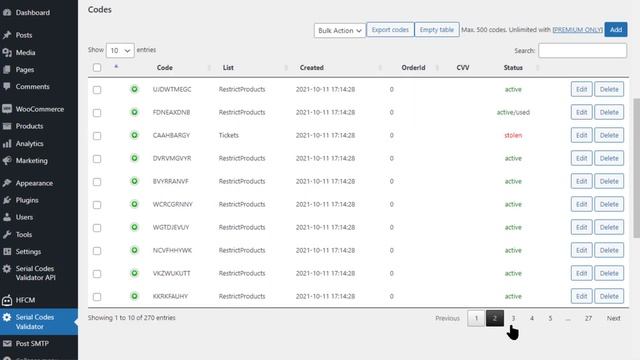Image resolution: width=640 pixels, height=360 pixels.
Task: Focus the Search input field
Action: [x=582, y=51]
